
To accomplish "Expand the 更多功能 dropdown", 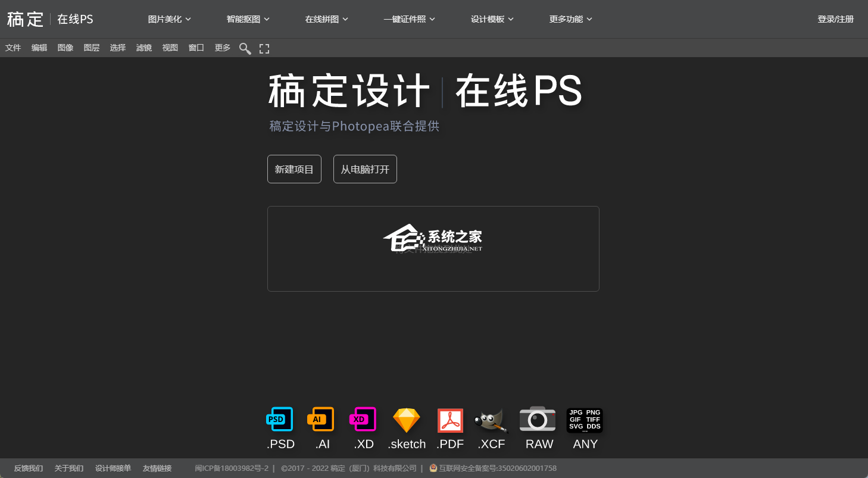I will [x=571, y=19].
